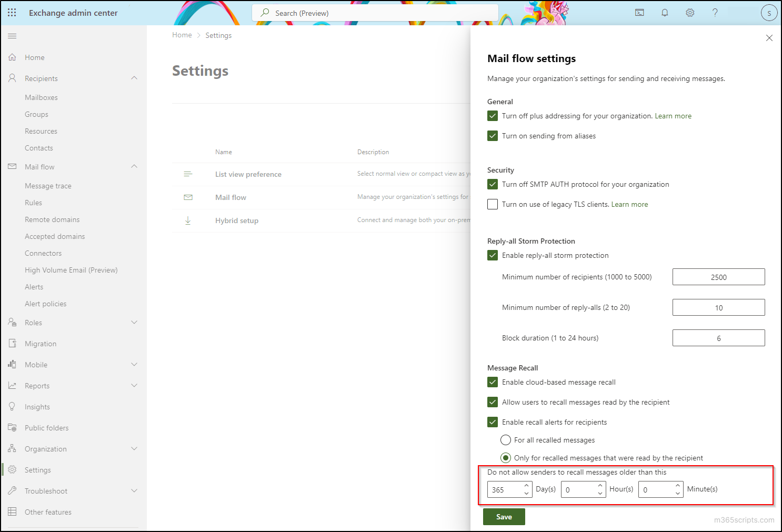The width and height of the screenshot is (782, 532).
Task: Click the Mail flow envelope icon in settings list
Action: click(188, 197)
